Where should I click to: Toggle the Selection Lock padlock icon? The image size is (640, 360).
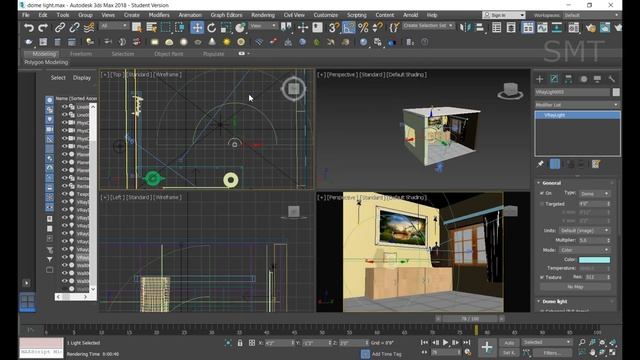[x=240, y=343]
